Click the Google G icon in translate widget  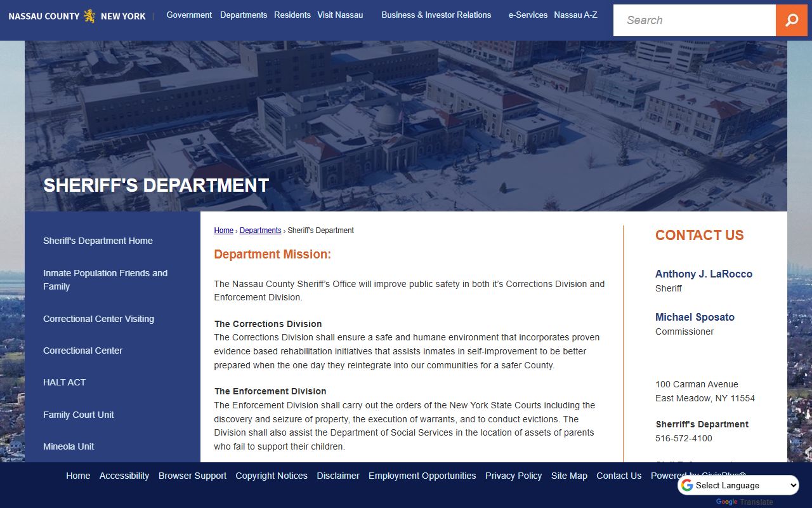686,486
